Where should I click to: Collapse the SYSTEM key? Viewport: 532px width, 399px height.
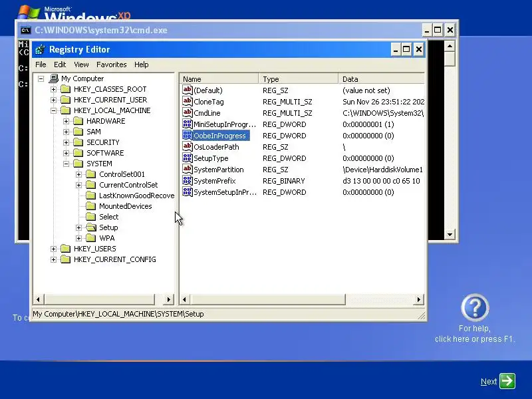coord(66,164)
